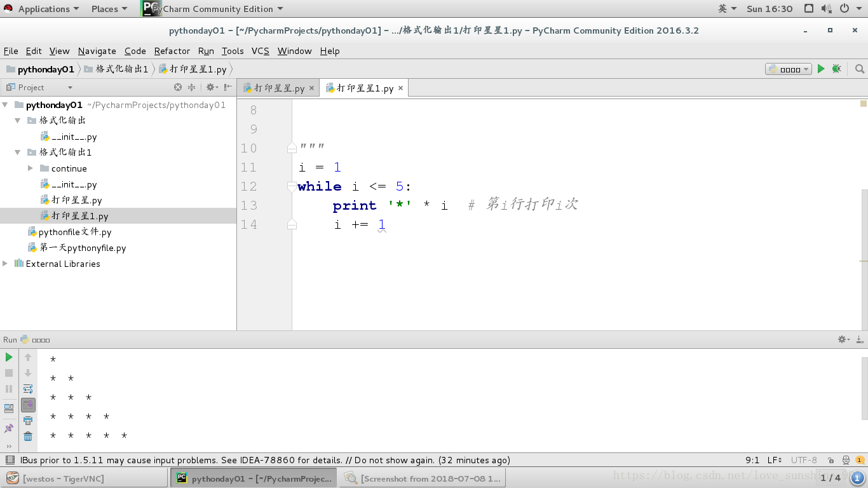Collapse the pythonday01 project root

[5, 105]
